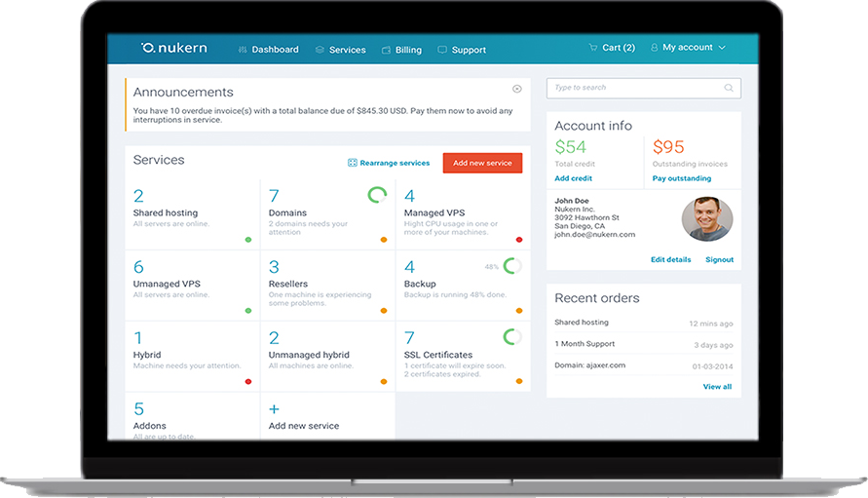Image resolution: width=868 pixels, height=498 pixels.
Task: Click the user icon beside My account
Action: pyautogui.click(x=655, y=48)
